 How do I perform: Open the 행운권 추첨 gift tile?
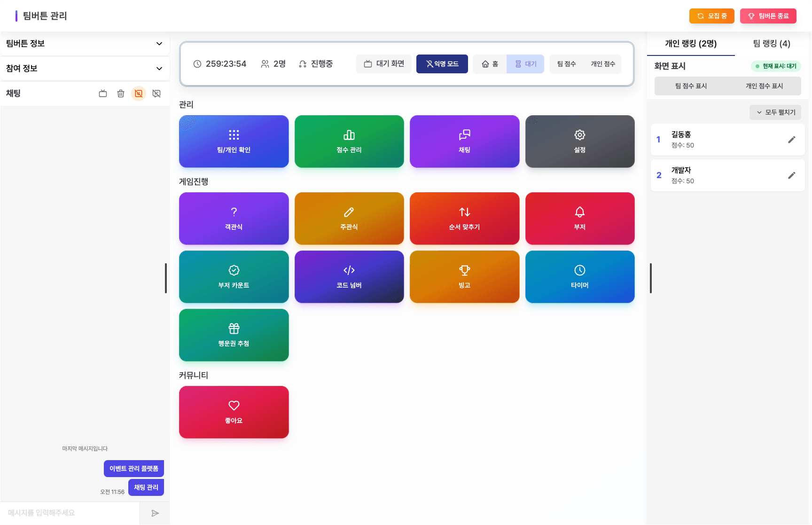click(234, 335)
